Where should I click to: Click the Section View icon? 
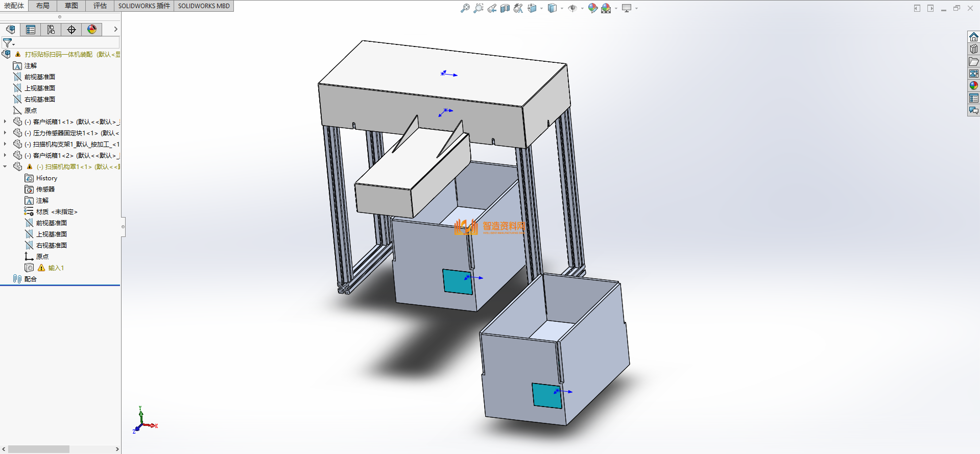pos(505,8)
